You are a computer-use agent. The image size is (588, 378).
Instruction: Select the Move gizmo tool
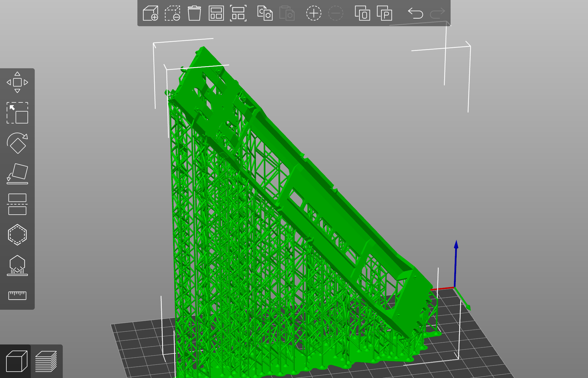tap(17, 82)
